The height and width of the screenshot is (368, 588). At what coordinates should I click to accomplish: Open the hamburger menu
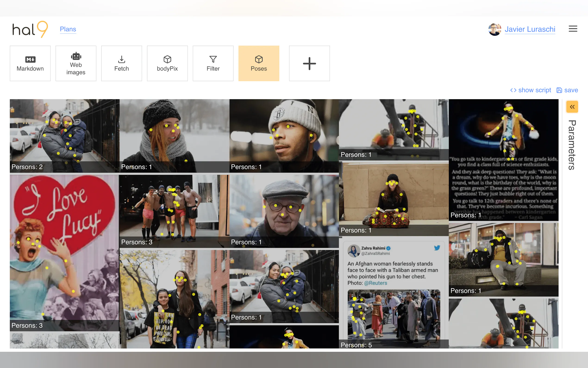coord(573,29)
